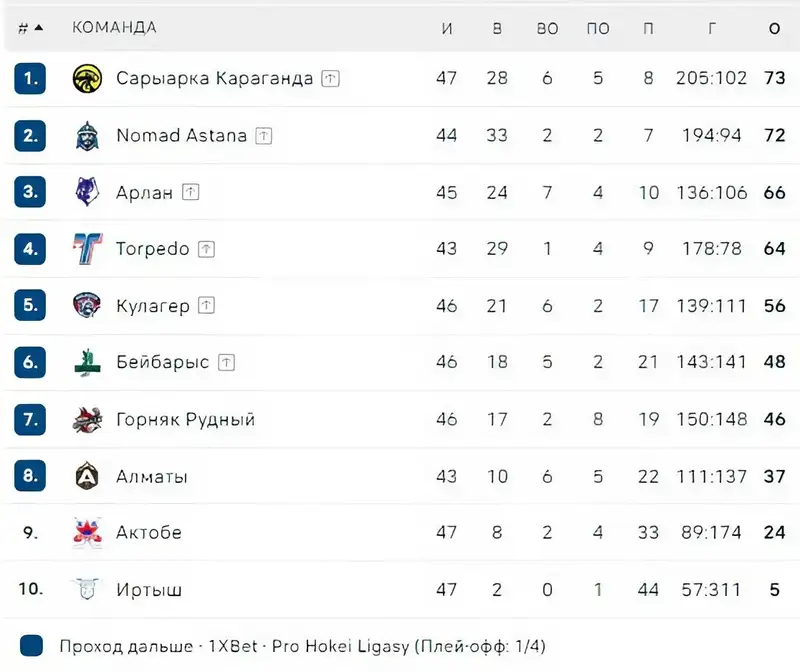Viewport: 800px width, 672px height.
Task: Sort standings by О points column
Action: [x=774, y=28]
